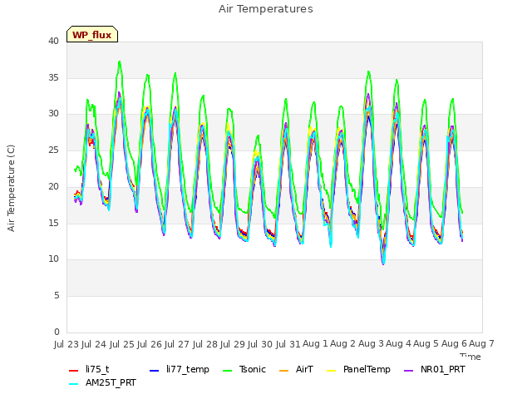Screen dimensions: 532x399
Task: Click the Jul 23 x-axis tick label
Action: pos(66,344)
